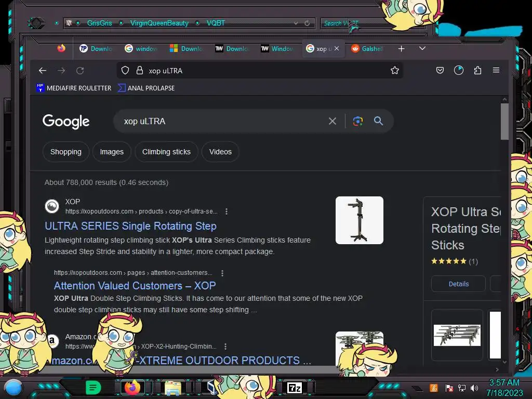Click the Windows Start orb
This screenshot has height=399, width=532.
(14, 388)
